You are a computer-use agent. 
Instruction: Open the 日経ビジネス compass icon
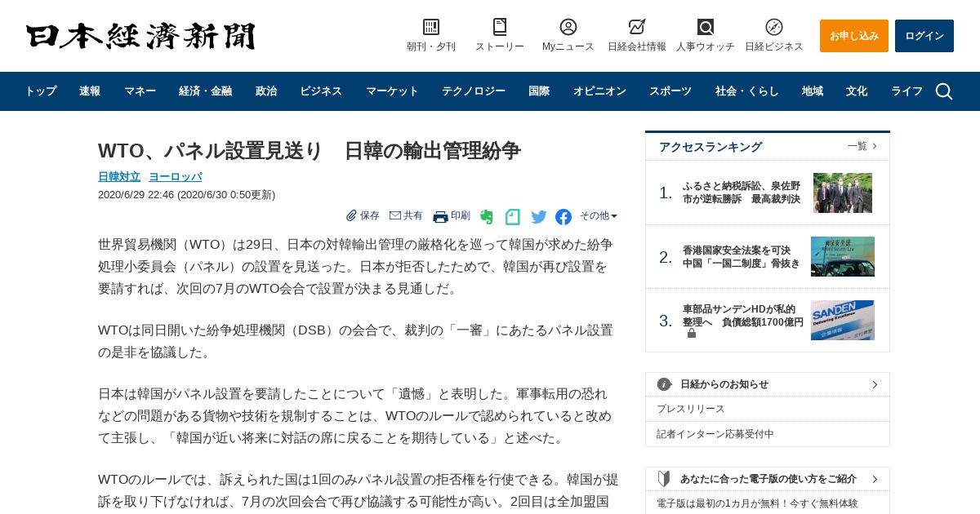tap(774, 27)
